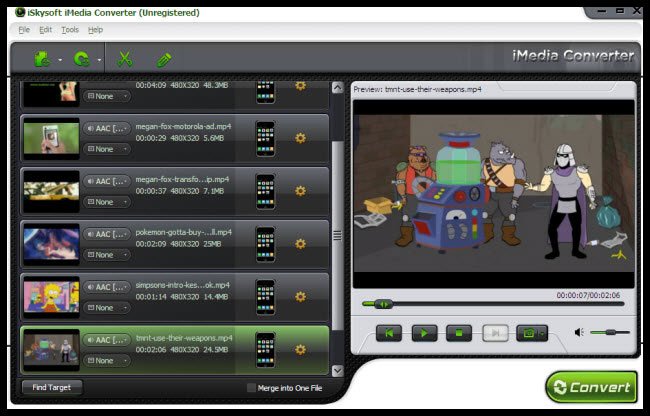Screen dimensions: 650x416
Task: Click the iSkysoft app icon in title bar
Action: [x=20, y=12]
